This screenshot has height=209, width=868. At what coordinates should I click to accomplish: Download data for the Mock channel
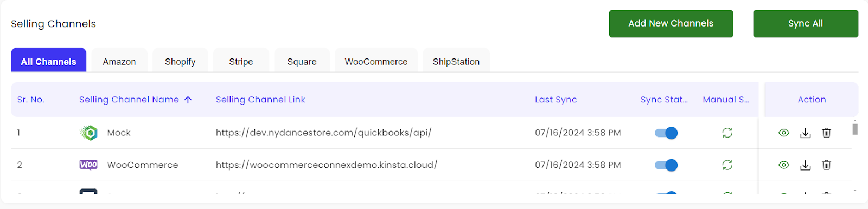[806, 133]
